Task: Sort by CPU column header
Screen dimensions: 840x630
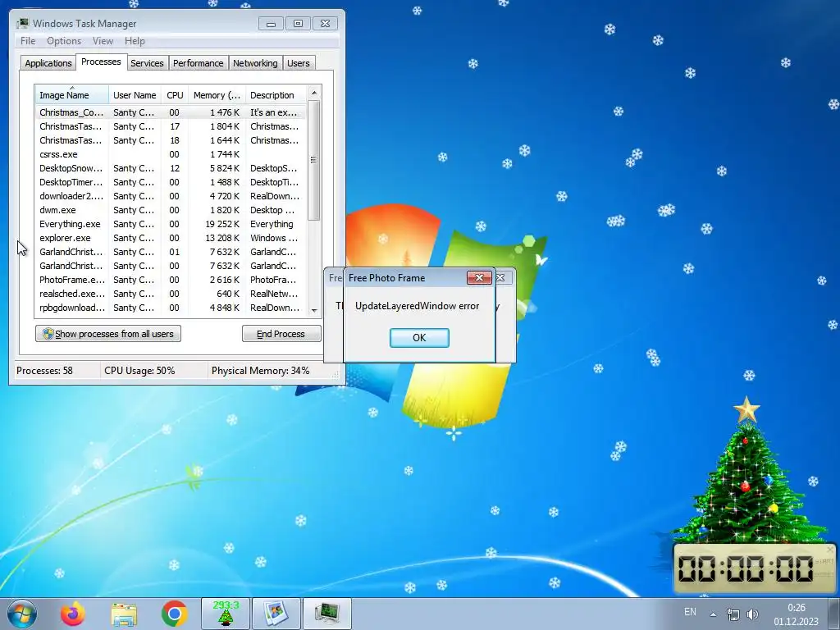Action: tap(175, 95)
